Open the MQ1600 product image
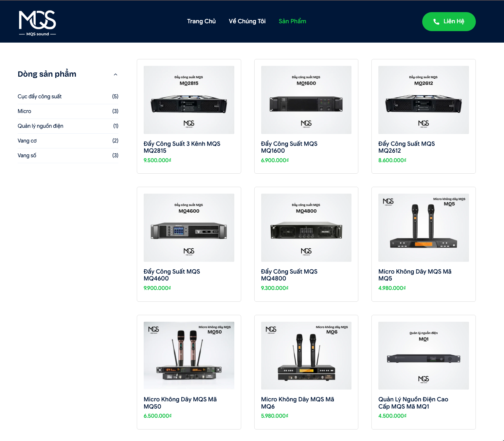Screen dimensions: 504x441 click(306, 100)
